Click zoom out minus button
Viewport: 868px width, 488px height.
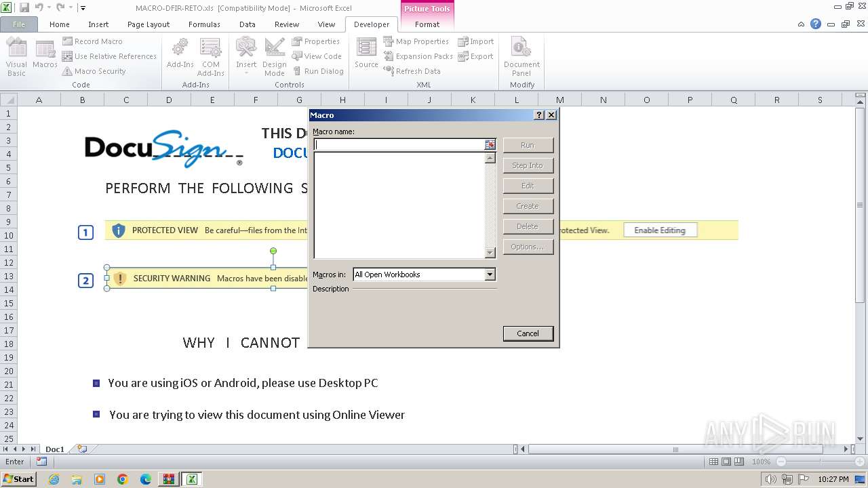[781, 462]
